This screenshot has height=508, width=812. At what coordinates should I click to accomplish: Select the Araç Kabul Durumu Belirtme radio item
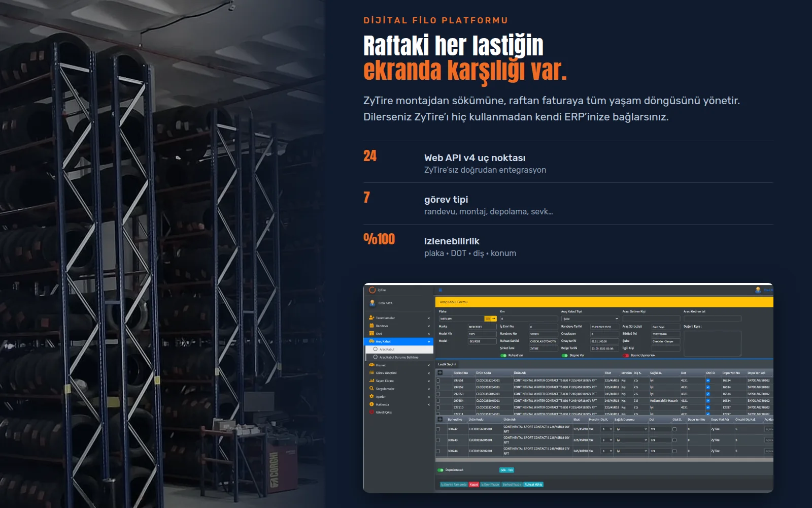tap(375, 357)
